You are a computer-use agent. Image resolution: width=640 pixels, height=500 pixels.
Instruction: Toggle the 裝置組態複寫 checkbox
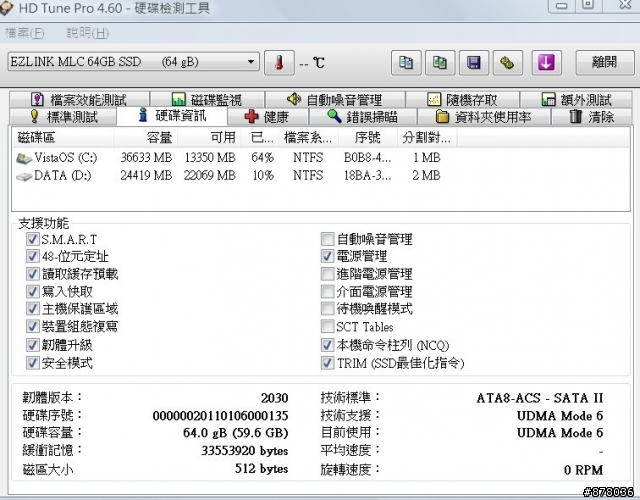coord(33,326)
